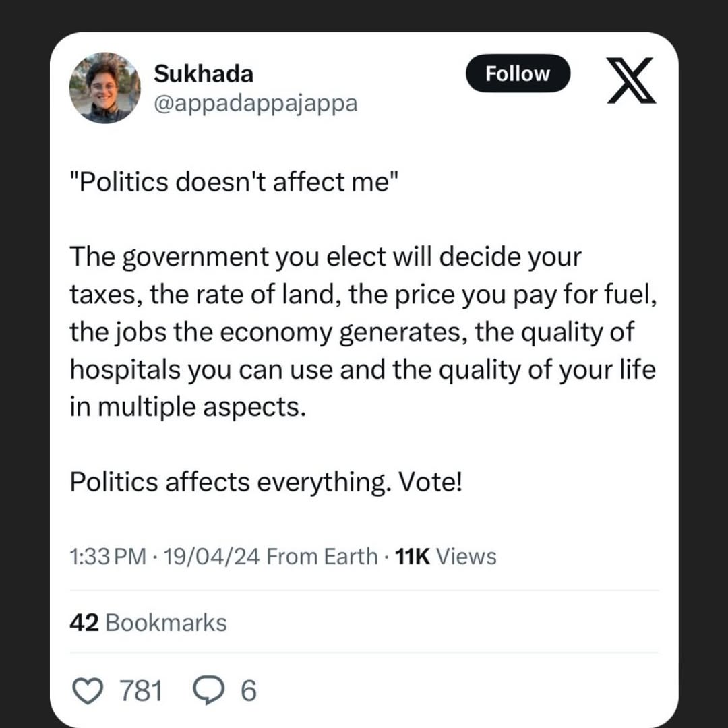This screenshot has width=728, height=728.
Task: Click "Politics affects everything. Vote!" line
Action: (x=266, y=482)
